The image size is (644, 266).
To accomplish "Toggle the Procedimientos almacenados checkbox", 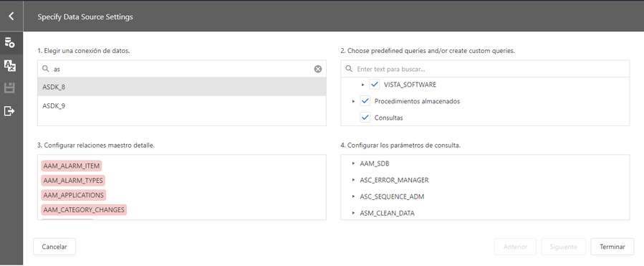I will click(x=365, y=101).
